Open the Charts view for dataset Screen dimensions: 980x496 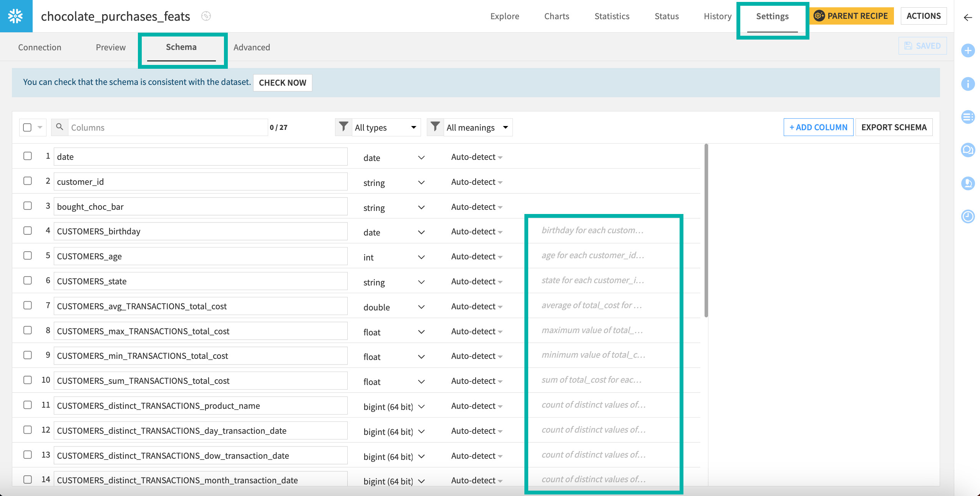(x=556, y=16)
